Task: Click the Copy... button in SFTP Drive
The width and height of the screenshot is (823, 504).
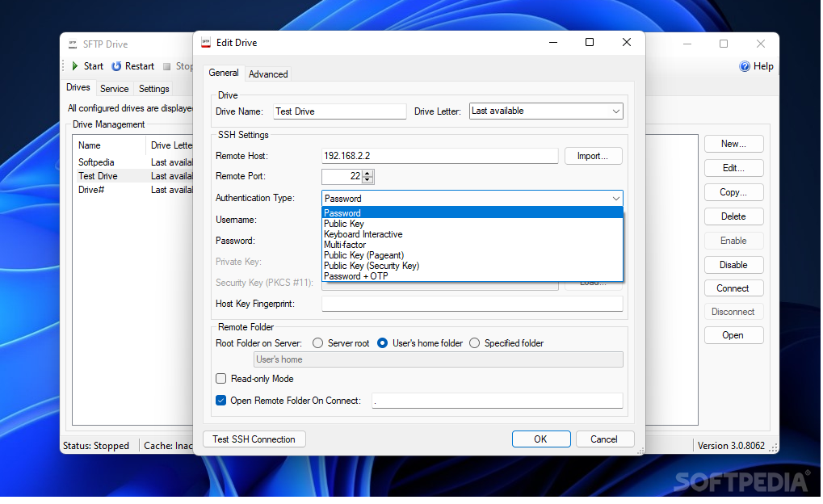Action: (733, 192)
